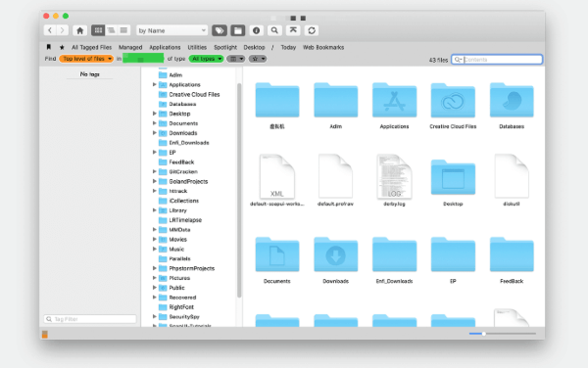
Task: Switch to outline hierarchy view
Action: click(111, 30)
